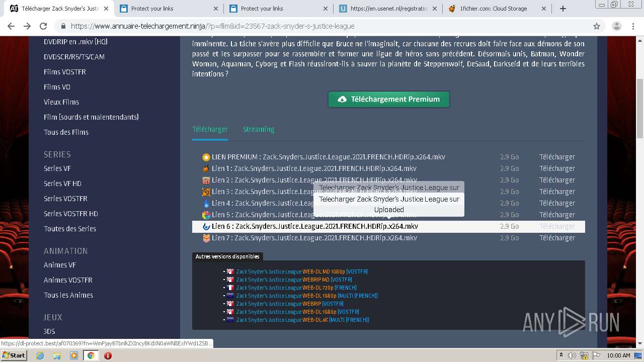Open Tous les Animes category
644x362 pixels.
click(68, 295)
